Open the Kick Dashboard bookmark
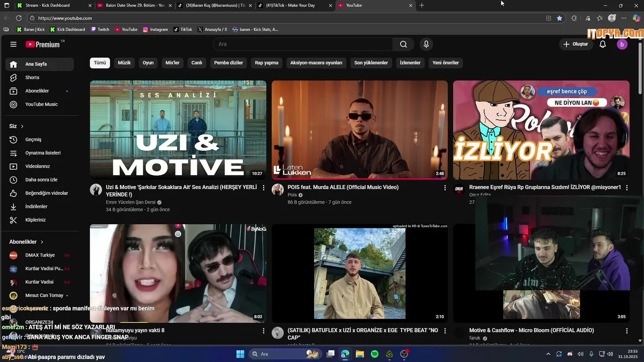Screen dimensions: 644x362 (x=67, y=30)
